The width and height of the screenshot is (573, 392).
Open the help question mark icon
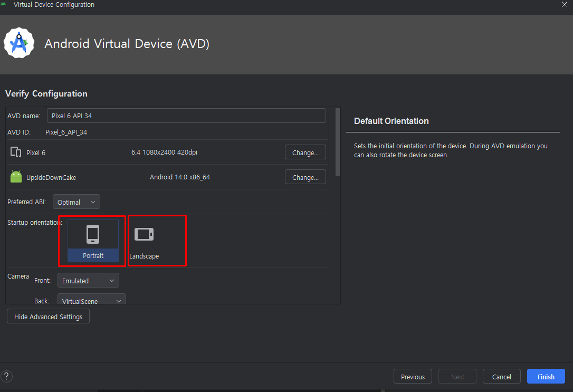point(6,376)
